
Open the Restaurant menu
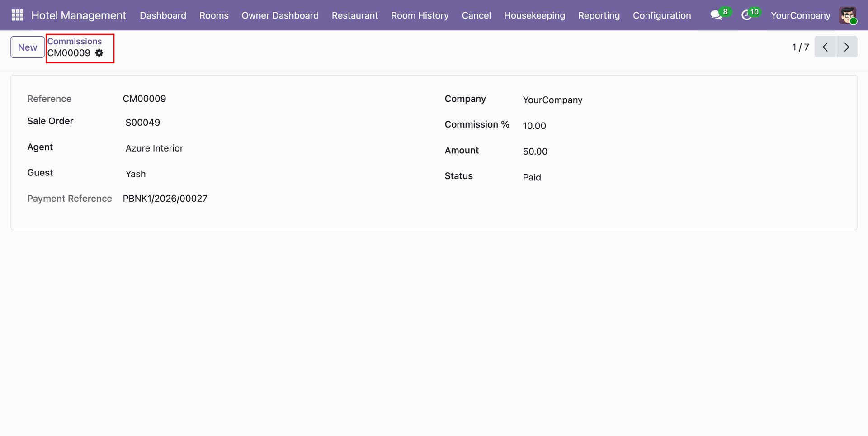pyautogui.click(x=355, y=15)
